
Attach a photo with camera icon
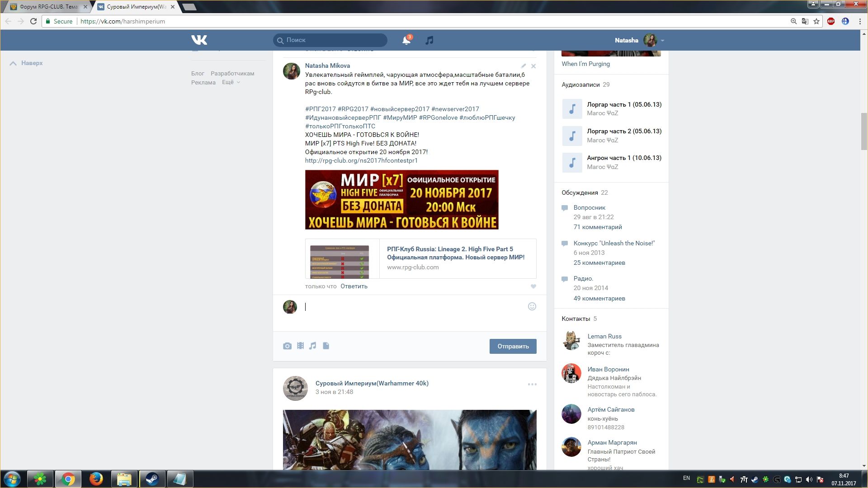tap(287, 346)
